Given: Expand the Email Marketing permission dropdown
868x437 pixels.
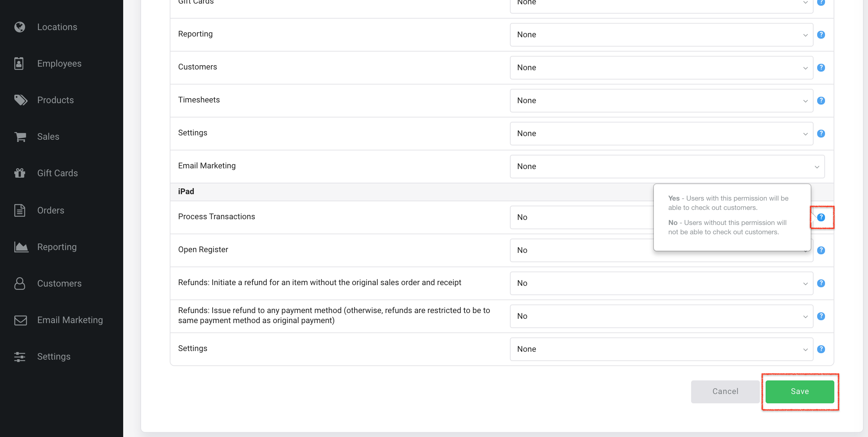Looking at the screenshot, I should [667, 167].
